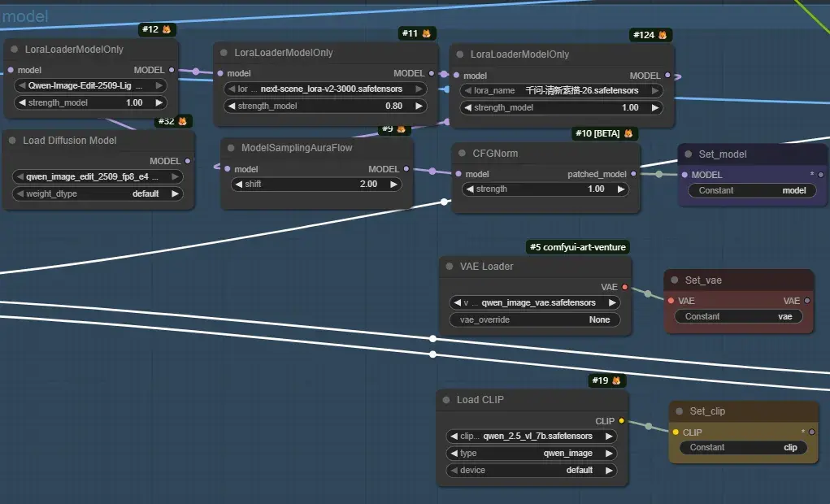The width and height of the screenshot is (830, 504).
Task: Open CLIP type qwen_image selector
Action: tap(532, 453)
